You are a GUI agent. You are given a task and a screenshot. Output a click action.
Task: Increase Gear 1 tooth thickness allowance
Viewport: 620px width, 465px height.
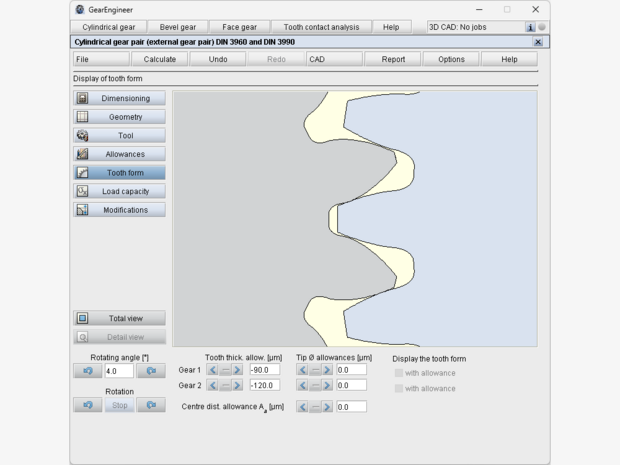pos(237,370)
